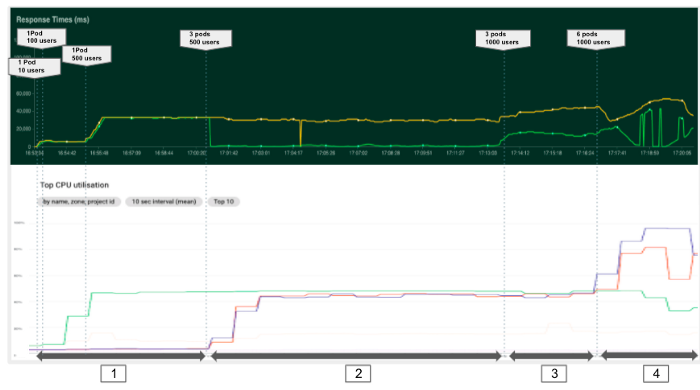This screenshot has width=700, height=390.
Task: Open the "10 sec interval (mean)" chip
Action: pos(164,202)
